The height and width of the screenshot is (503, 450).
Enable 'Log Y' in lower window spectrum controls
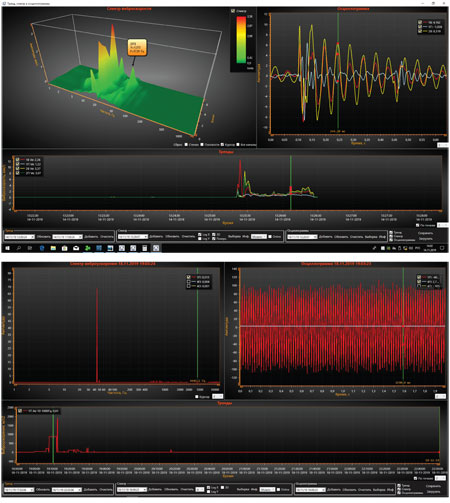pyautogui.click(x=208, y=491)
